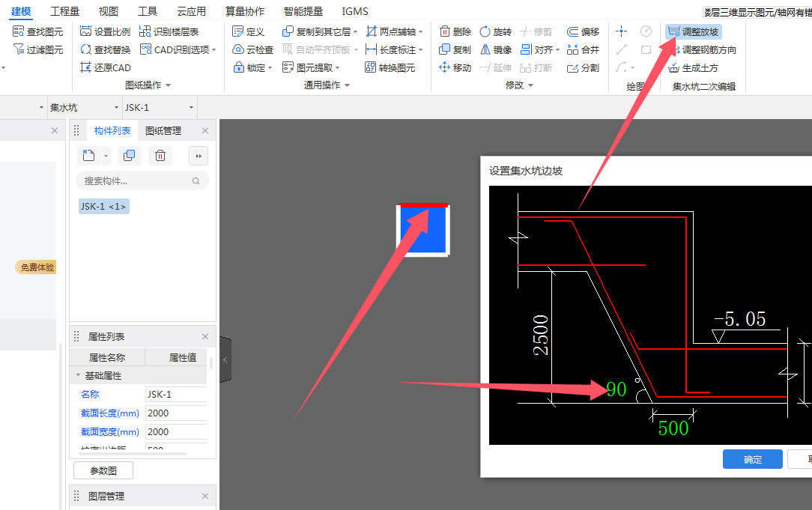812x510 pixels.
Task: Edit 截面长度 value 2000
Action: point(176,413)
